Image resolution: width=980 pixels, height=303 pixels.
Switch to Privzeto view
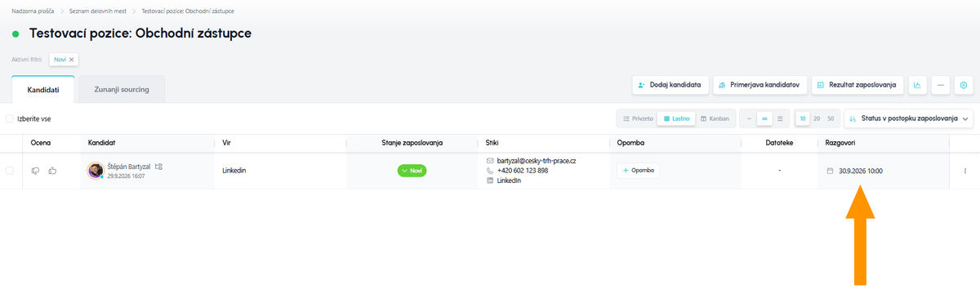click(x=638, y=118)
